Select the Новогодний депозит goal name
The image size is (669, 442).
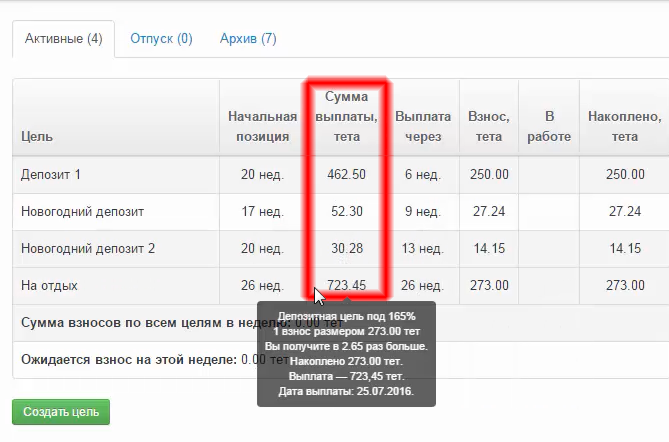coord(82,212)
